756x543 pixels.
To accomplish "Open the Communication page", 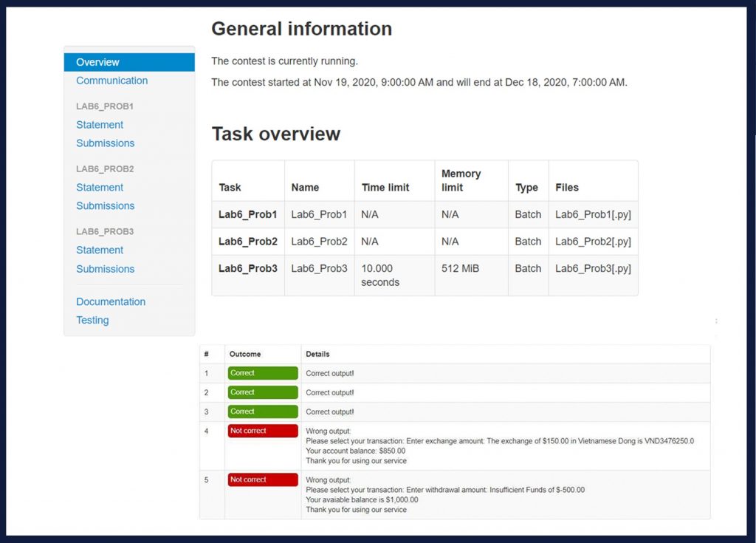I will pos(111,81).
